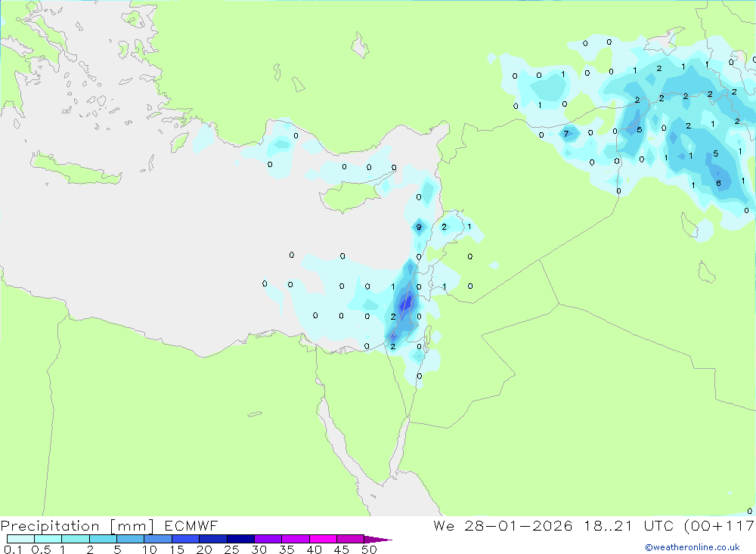This screenshot has height=554, width=756.
Task: Click the island of Crete on the map
Action: pyautogui.click(x=75, y=169)
